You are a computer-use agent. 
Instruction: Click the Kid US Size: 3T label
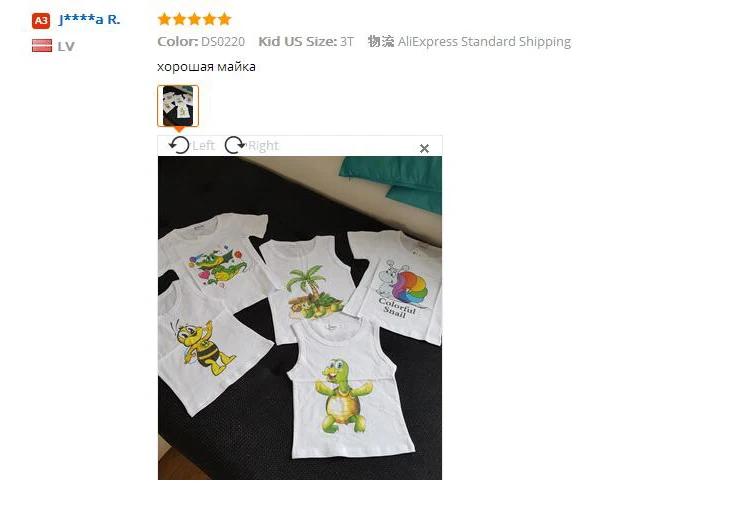[306, 42]
